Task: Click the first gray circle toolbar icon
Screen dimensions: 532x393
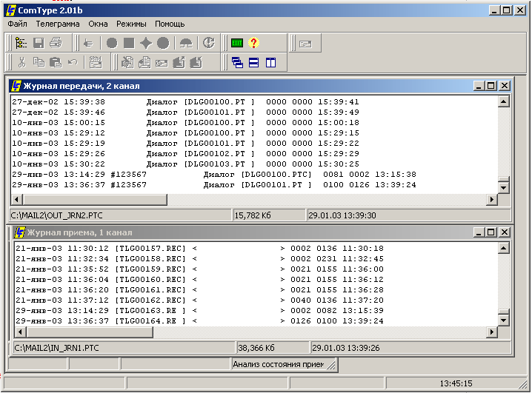Action: coord(112,43)
